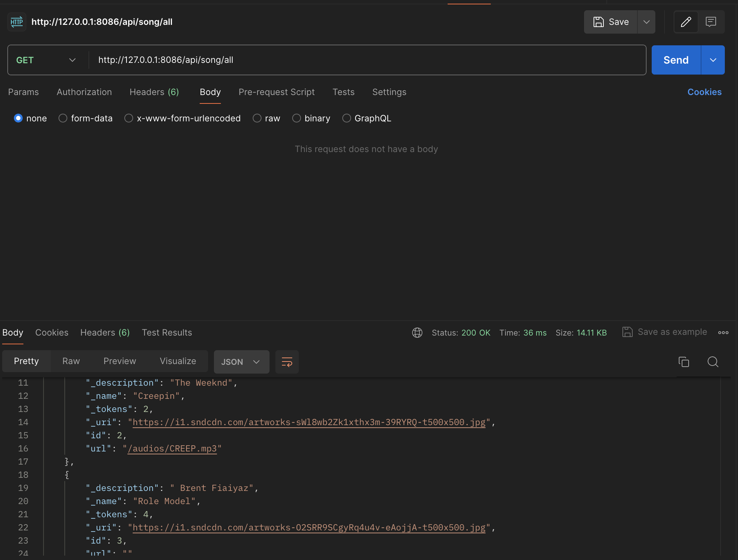Click the "id": 2 line
Image resolution: width=738 pixels, height=560 pixels.
106,436
